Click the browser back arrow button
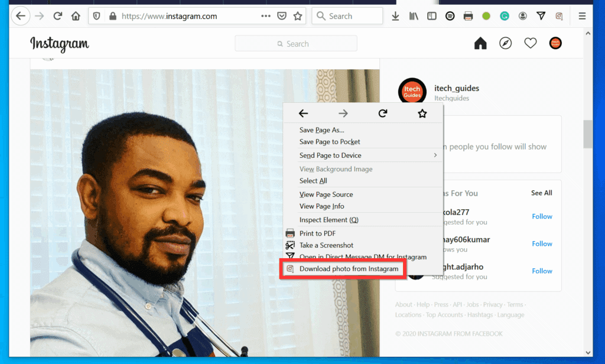 [x=21, y=16]
